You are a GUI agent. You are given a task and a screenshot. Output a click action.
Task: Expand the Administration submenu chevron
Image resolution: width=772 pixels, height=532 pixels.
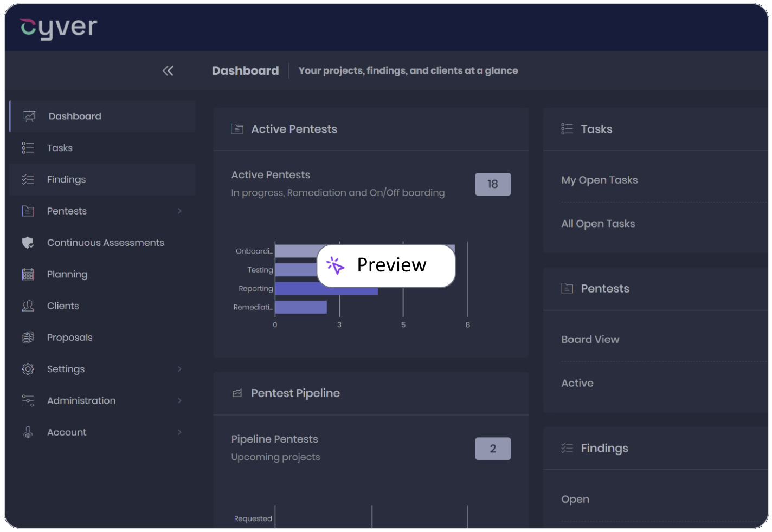(179, 401)
